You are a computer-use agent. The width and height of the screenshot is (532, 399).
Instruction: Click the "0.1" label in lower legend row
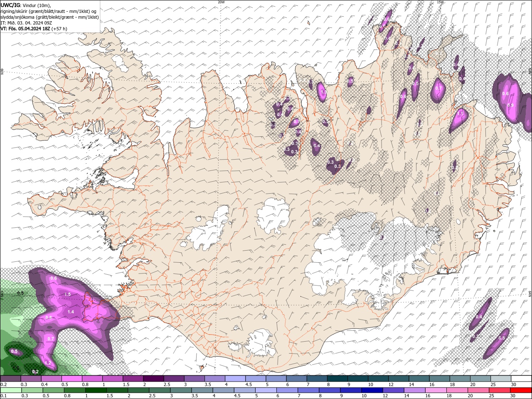click(x=2, y=396)
